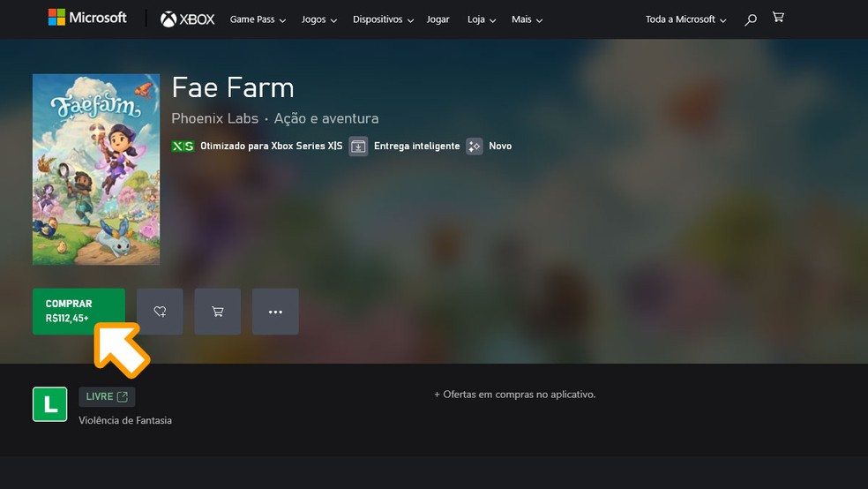Add game to cart button
Image resolution: width=868 pixels, height=489 pixels.
[x=218, y=312]
